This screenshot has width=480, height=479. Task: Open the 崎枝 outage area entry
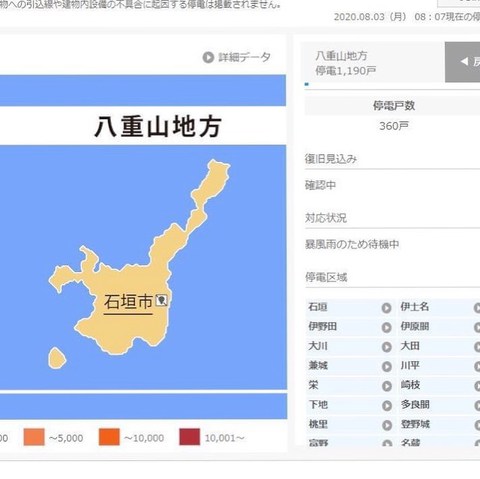(x=410, y=385)
